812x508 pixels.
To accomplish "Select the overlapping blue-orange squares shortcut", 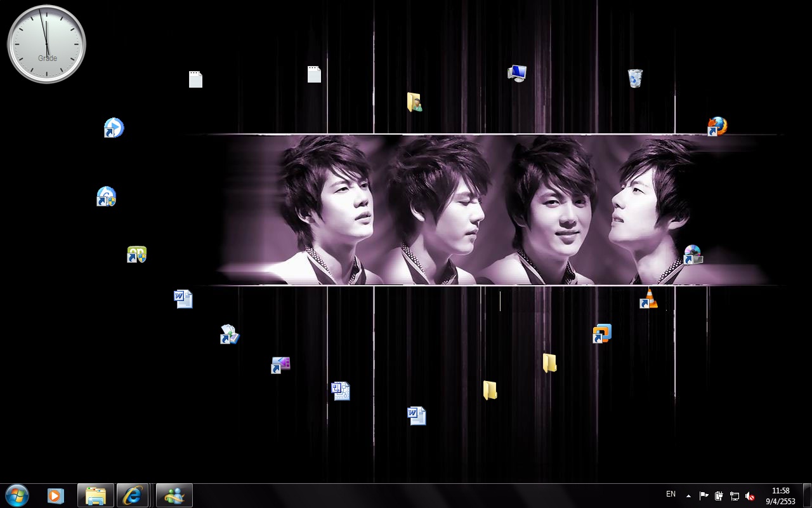I will (x=602, y=333).
